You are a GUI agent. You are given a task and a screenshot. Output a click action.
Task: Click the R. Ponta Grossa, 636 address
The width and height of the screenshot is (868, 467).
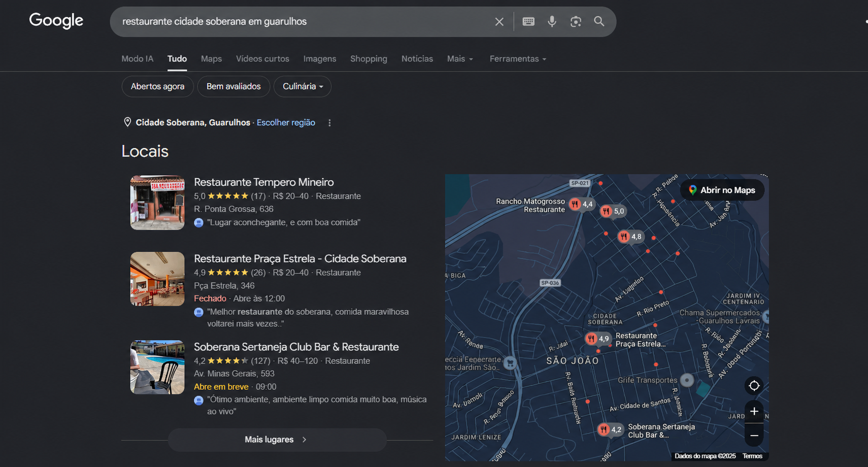(233, 209)
